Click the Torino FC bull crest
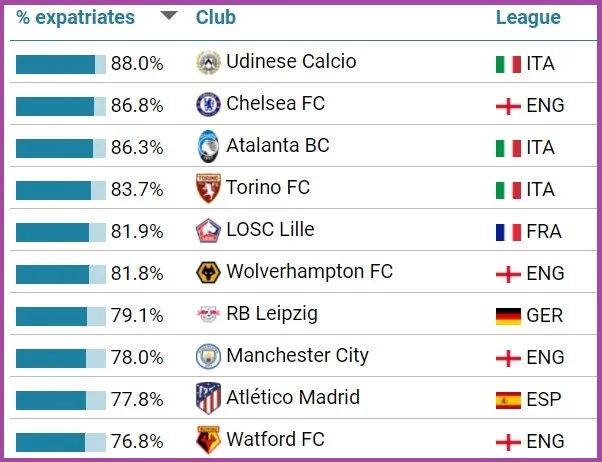The image size is (602, 462). [x=207, y=188]
